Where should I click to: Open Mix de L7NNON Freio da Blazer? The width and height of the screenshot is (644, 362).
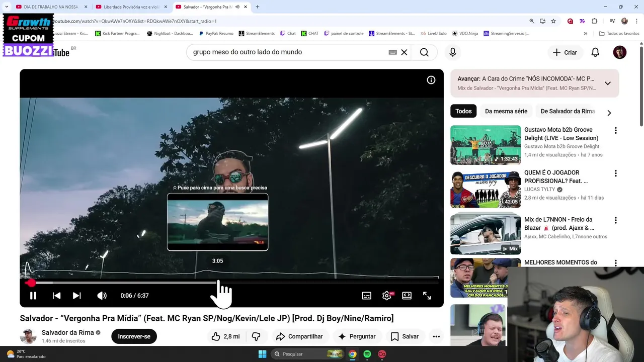(558, 224)
